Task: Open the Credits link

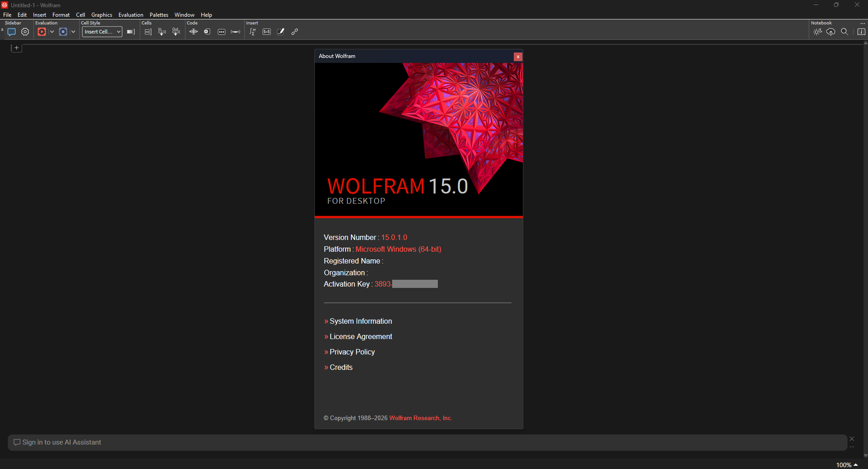Action: [341, 368]
